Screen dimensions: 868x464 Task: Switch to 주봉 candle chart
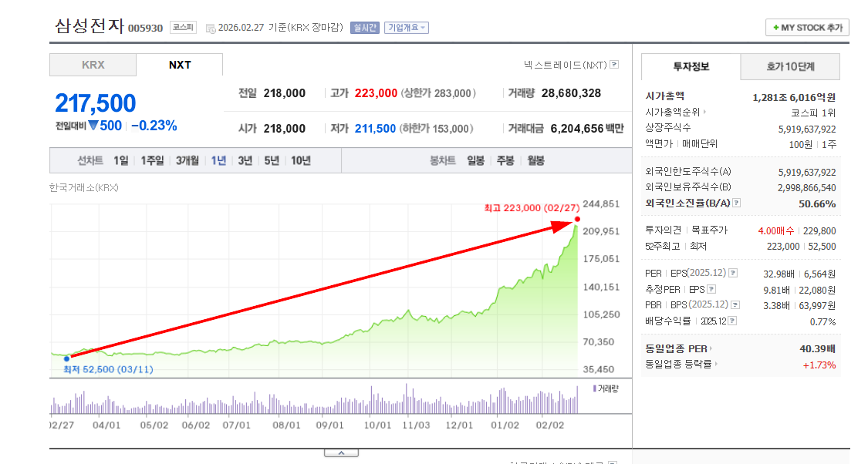(505, 161)
